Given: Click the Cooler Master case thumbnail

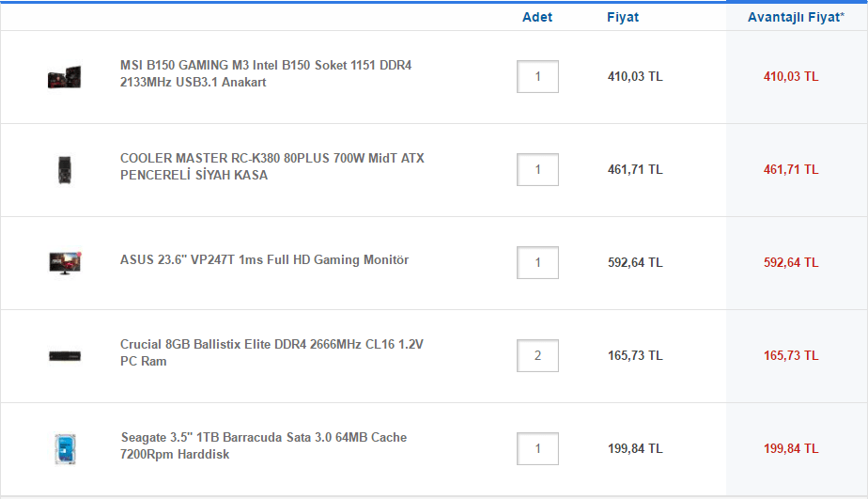Looking at the screenshot, I should tap(65, 170).
